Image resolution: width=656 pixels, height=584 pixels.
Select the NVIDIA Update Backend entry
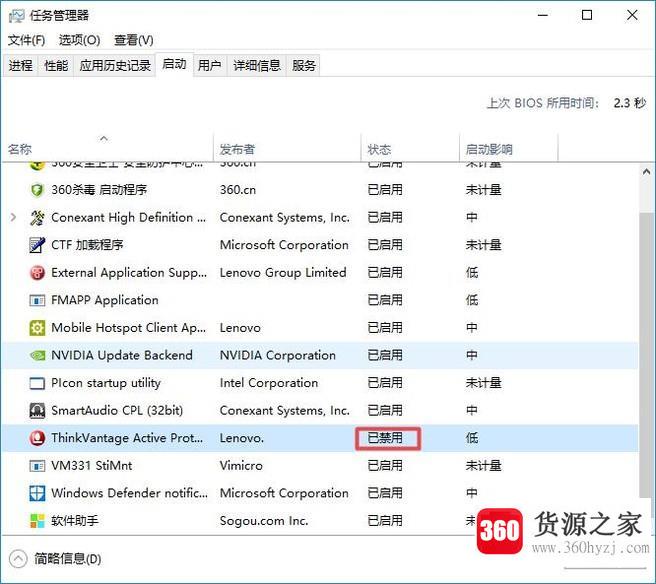pyautogui.click(x=122, y=356)
